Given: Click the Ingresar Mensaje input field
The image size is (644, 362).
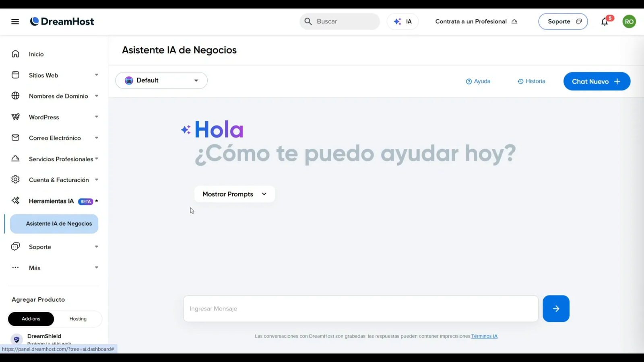Looking at the screenshot, I should tap(360, 309).
